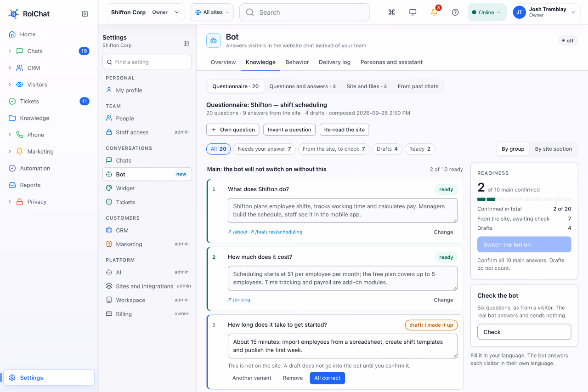Open notifications bell with 8 badge
Screen dimensions: 588x392
click(x=435, y=12)
